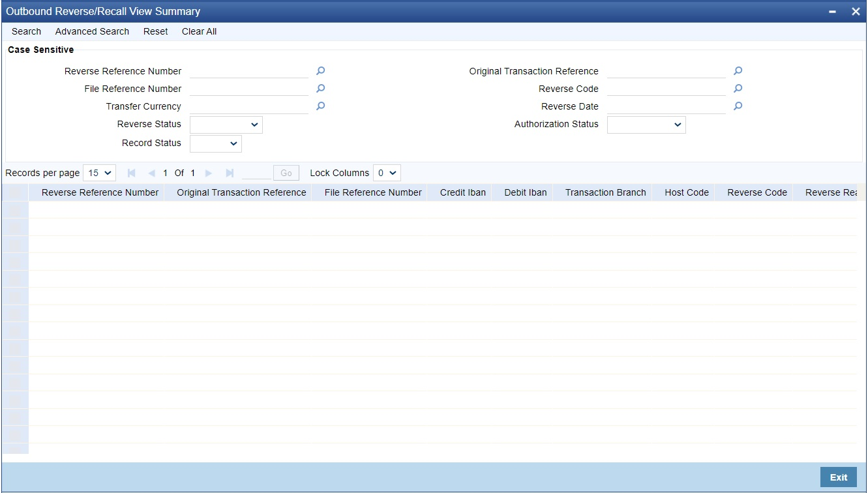868x493 pixels.
Task: Open lookup for Reverse Code
Action: pos(738,89)
